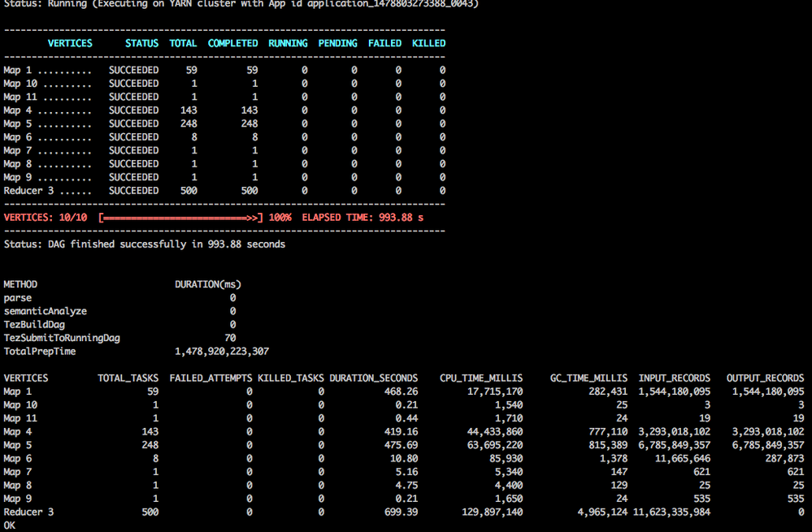Click the CPU_TIME_MILLIS column header
Image resolution: width=812 pixels, height=532 pixels.
(x=481, y=378)
